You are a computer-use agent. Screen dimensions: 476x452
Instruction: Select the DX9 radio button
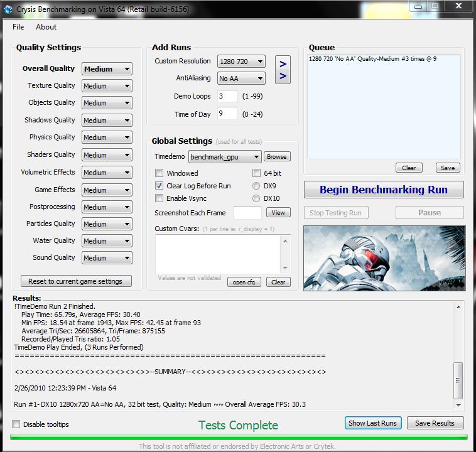[256, 186]
